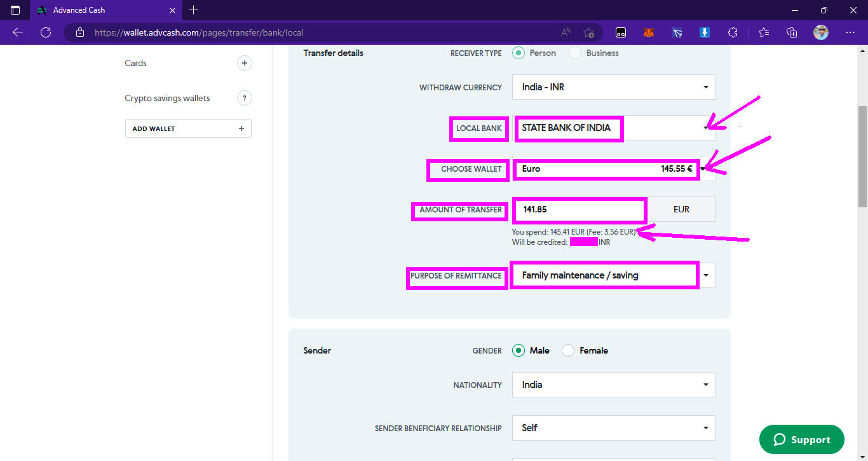Open Crypto savings wallets help icon
The height and width of the screenshot is (461, 868).
pyautogui.click(x=245, y=98)
